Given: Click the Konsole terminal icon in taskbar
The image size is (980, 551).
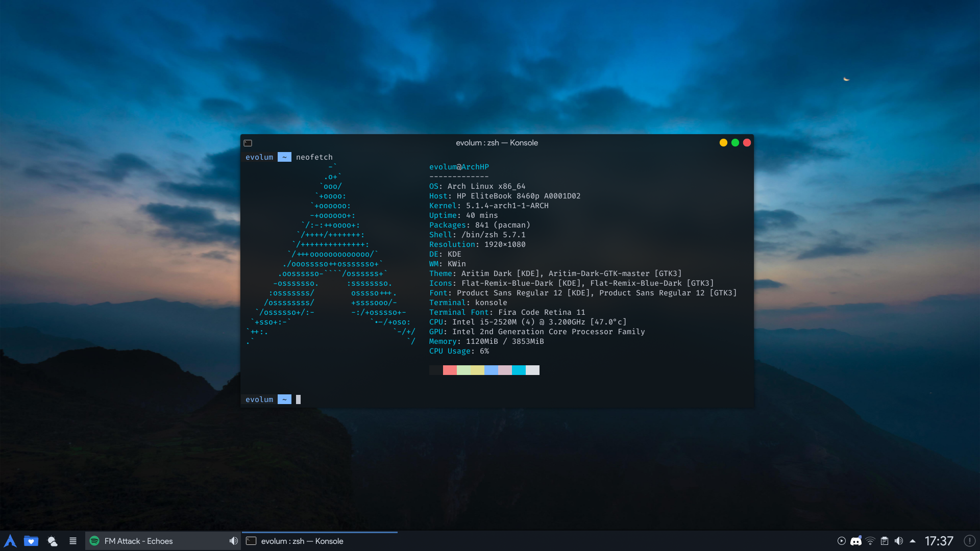Looking at the screenshot, I should point(251,541).
